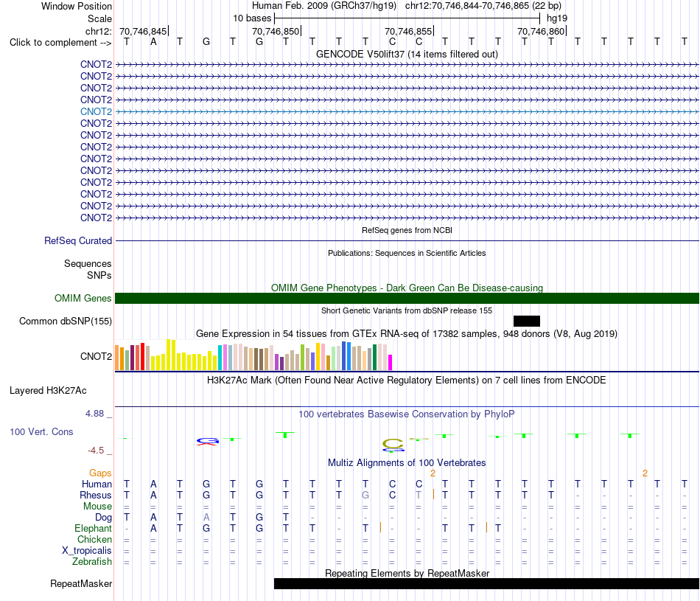Open '100 vertebrates Basewise Conservation by PhyloP' title
This screenshot has height=601, width=700.
pos(407,414)
